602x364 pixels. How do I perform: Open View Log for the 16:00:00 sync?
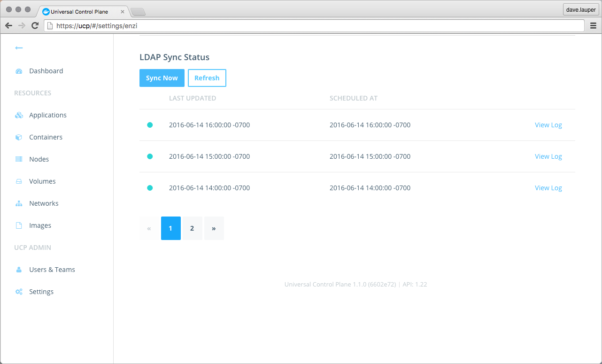(548, 125)
